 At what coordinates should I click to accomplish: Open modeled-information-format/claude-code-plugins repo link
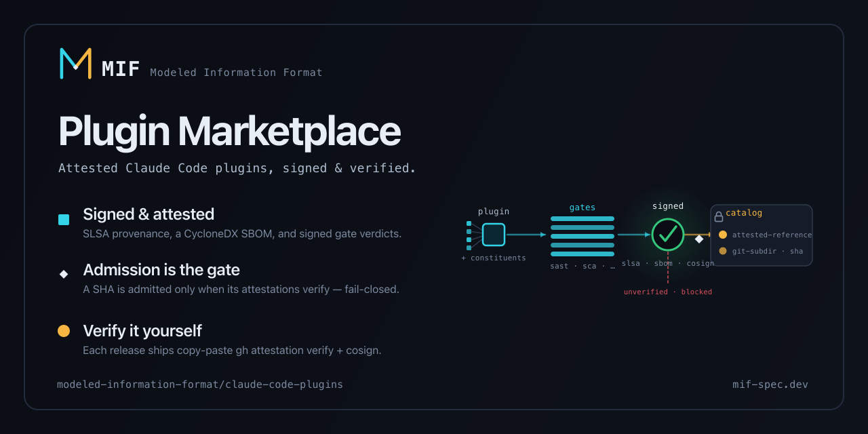200,384
